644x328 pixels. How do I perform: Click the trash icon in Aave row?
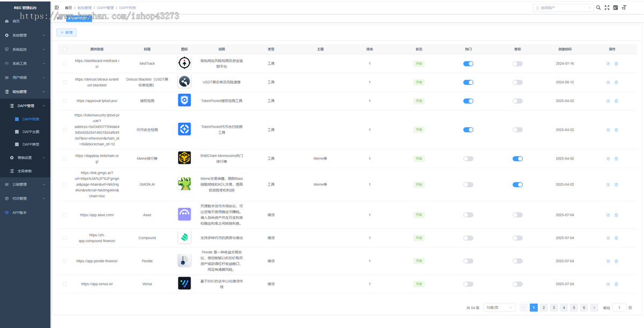tap(616, 215)
